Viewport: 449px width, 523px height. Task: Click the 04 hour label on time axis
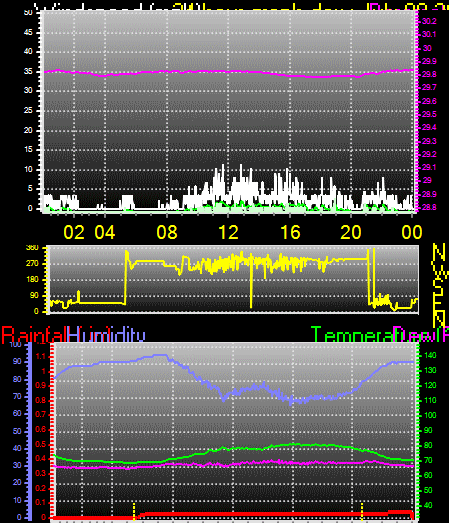[x=105, y=232]
